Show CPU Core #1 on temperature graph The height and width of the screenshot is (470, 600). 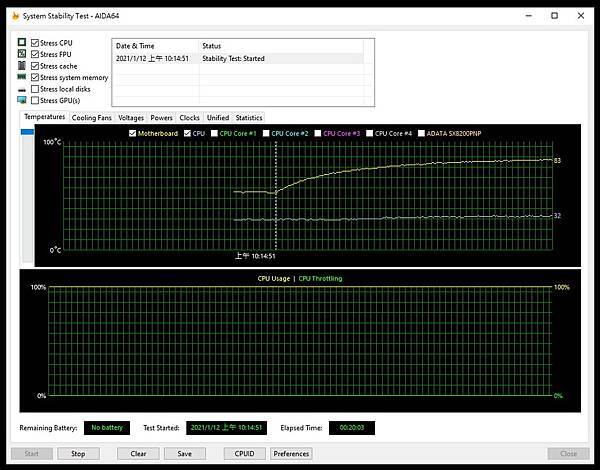[214, 133]
